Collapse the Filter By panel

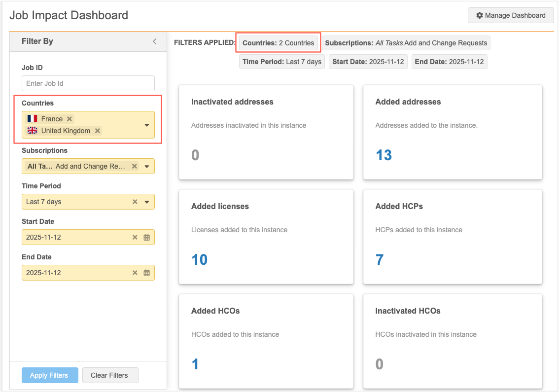pos(154,41)
